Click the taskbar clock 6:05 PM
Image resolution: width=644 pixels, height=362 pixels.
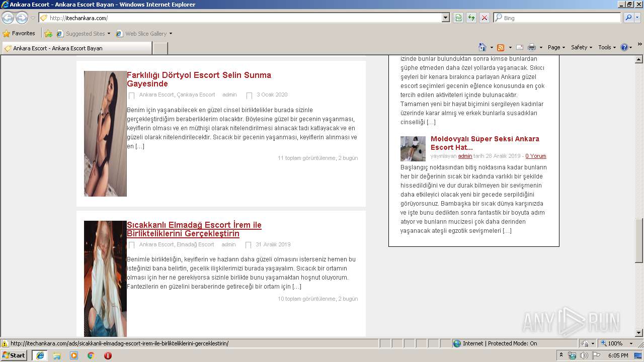pyautogui.click(x=618, y=355)
